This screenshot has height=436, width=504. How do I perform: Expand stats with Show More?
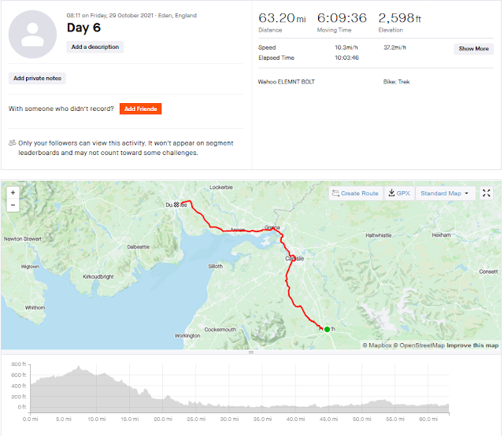473,49
